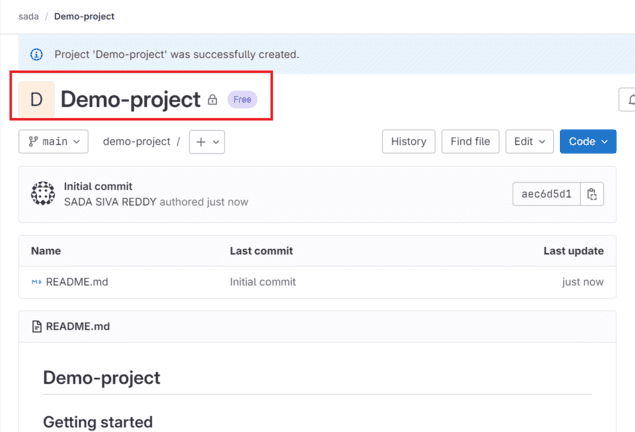Click the info icon in success banner
This screenshot has height=432, width=635.
click(x=36, y=54)
